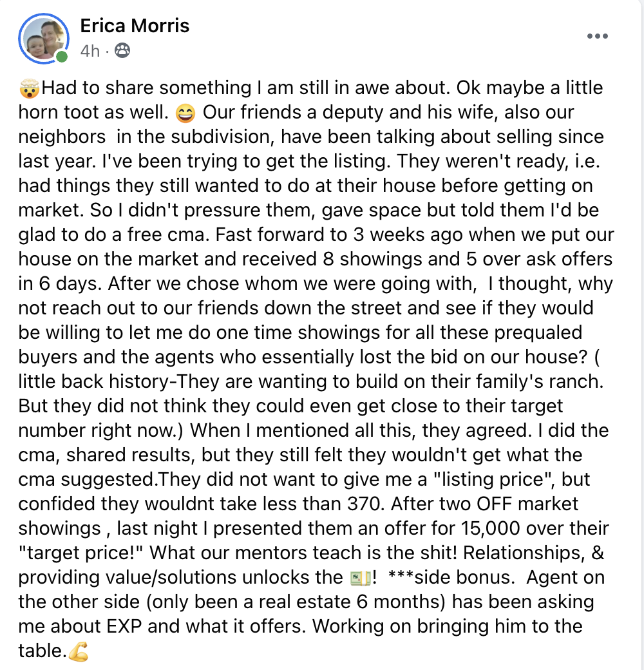Click the group audience icon beside timestamp
This screenshot has height=670, width=644.
[x=122, y=50]
